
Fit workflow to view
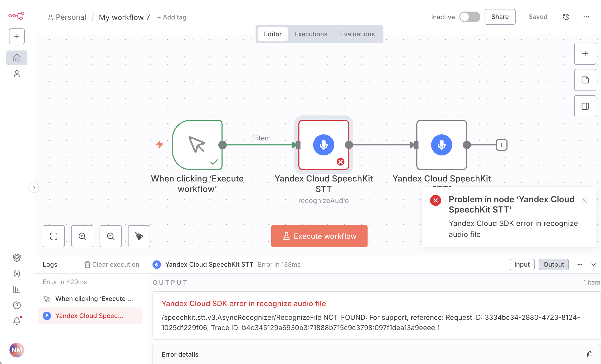(53, 236)
